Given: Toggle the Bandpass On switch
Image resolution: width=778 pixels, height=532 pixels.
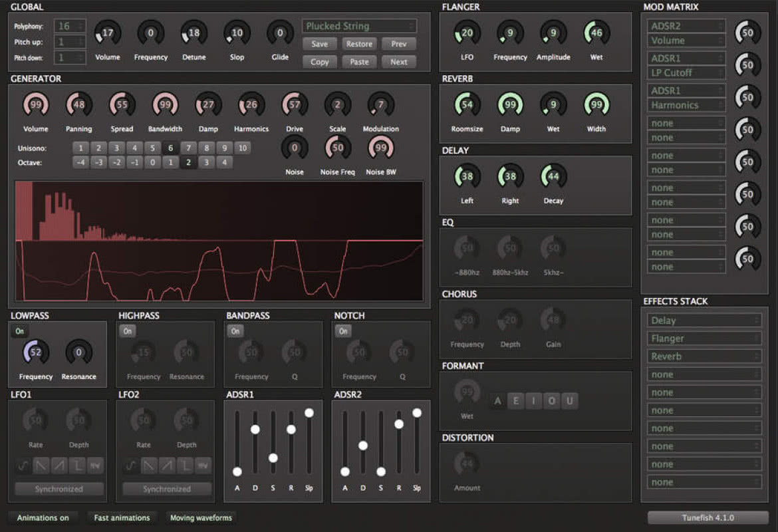Looking at the screenshot, I should tap(235, 331).
